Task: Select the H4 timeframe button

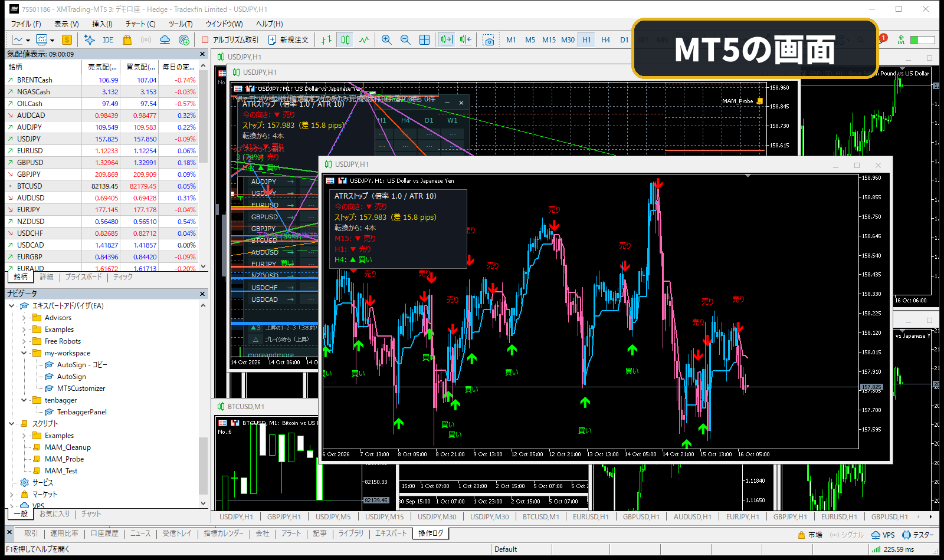Action: 605,40
